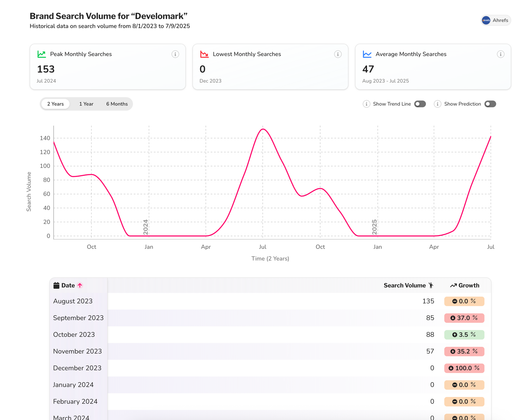Click the calendar icon in Date header
Screen dimensions: 530x420
pyautogui.click(x=56, y=285)
